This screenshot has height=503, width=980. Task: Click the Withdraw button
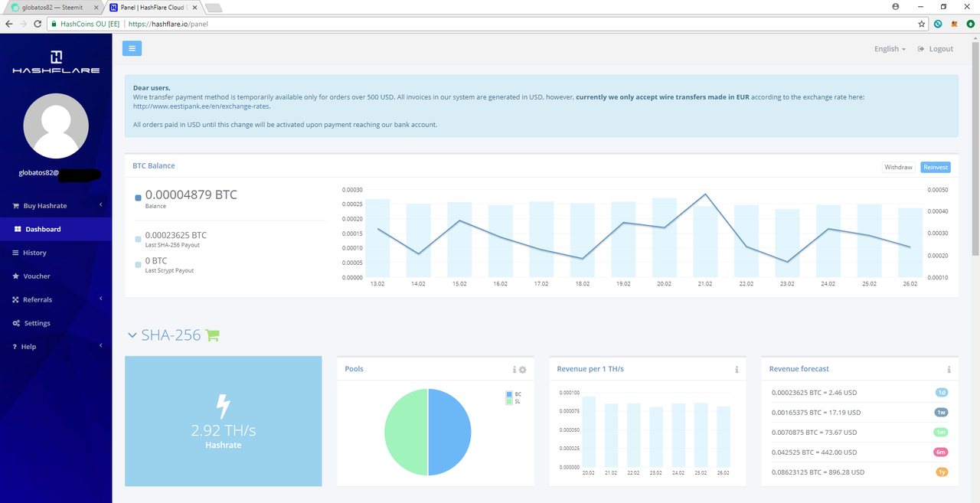tap(898, 167)
